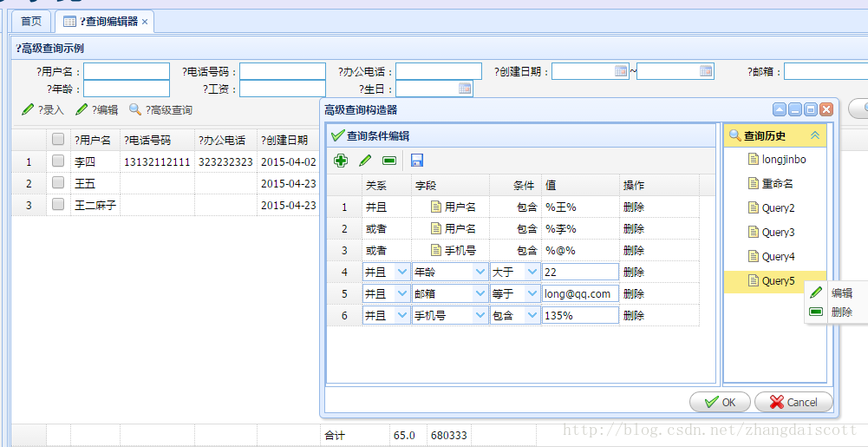Image resolution: width=868 pixels, height=447 pixels.
Task: Click the OK button
Action: pos(720,402)
